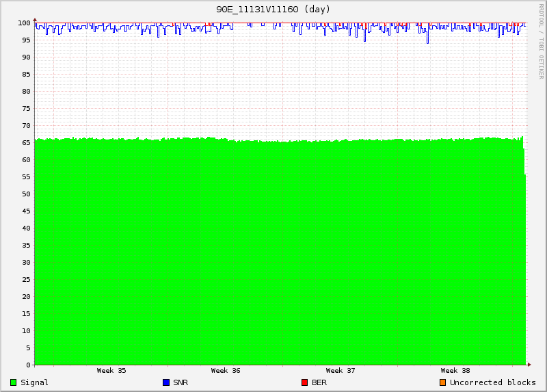This screenshot has width=547, height=392.
Task: Click the y-axis value '65'
Action: pyautogui.click(x=26, y=143)
